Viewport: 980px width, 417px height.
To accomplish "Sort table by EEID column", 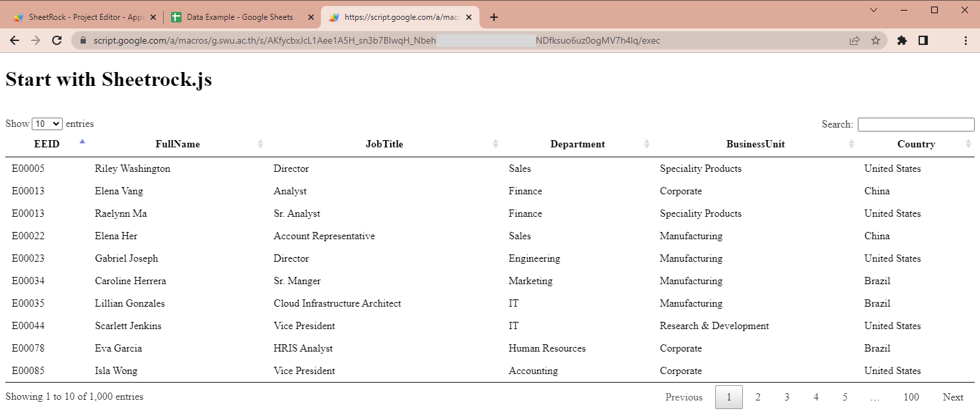I will 46,144.
